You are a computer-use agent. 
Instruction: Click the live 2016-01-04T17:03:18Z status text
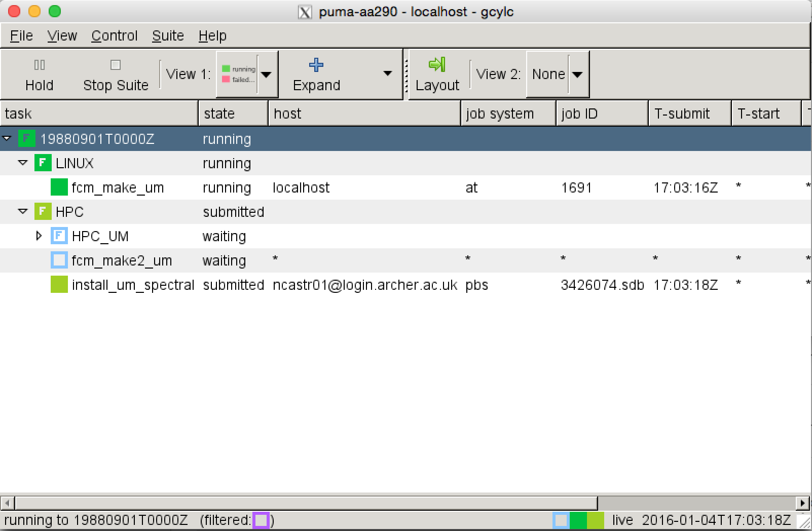tap(701, 520)
